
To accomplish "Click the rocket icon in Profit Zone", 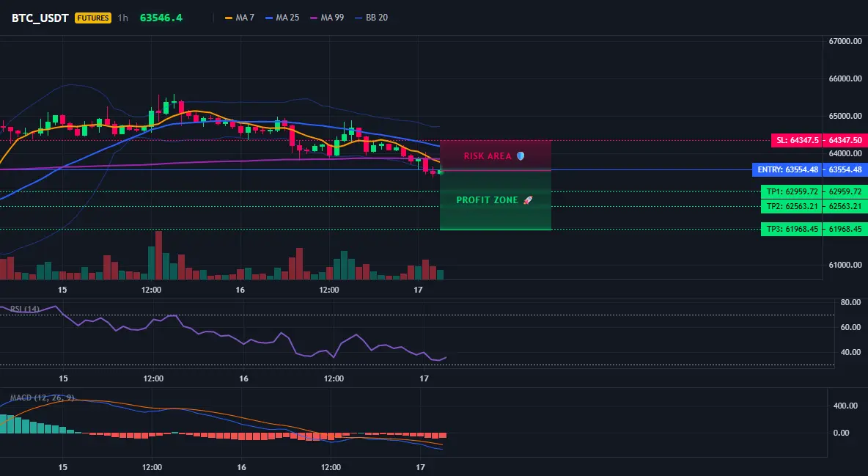I will [528, 200].
